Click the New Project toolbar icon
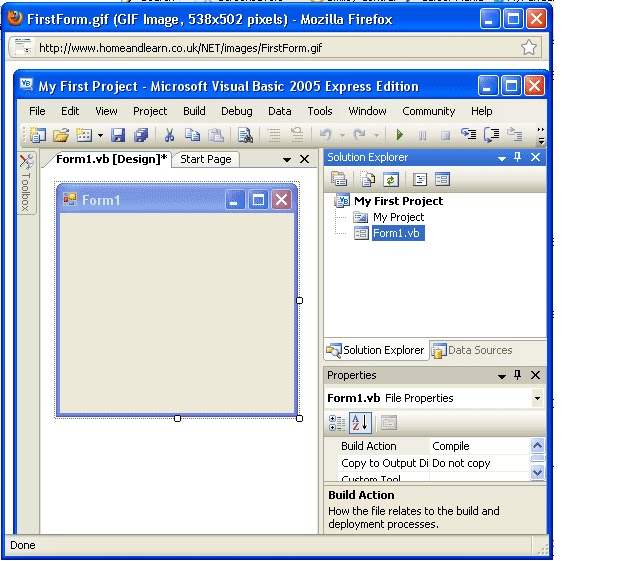Viewport: 640px width, 561px height. [38, 135]
